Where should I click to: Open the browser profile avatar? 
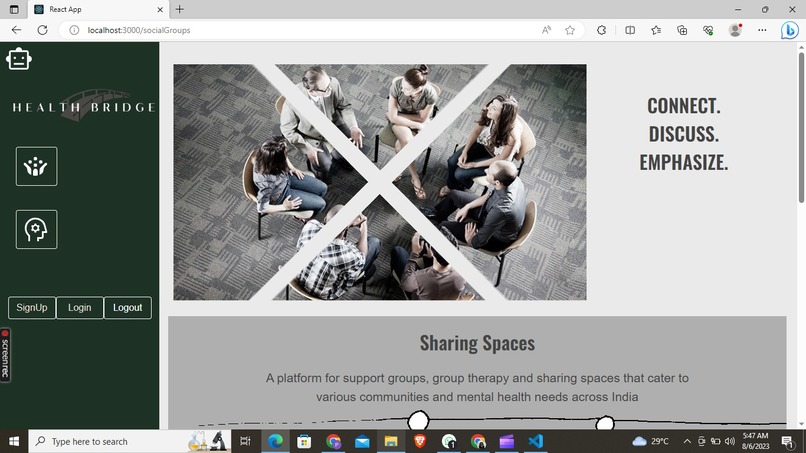tap(736, 30)
